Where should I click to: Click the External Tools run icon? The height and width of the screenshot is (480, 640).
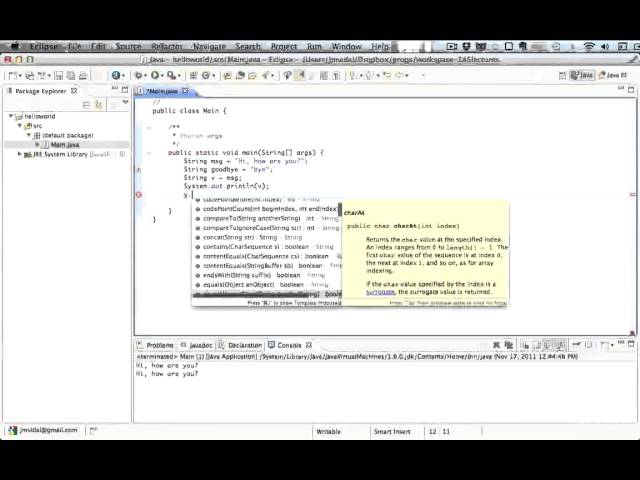point(172,76)
